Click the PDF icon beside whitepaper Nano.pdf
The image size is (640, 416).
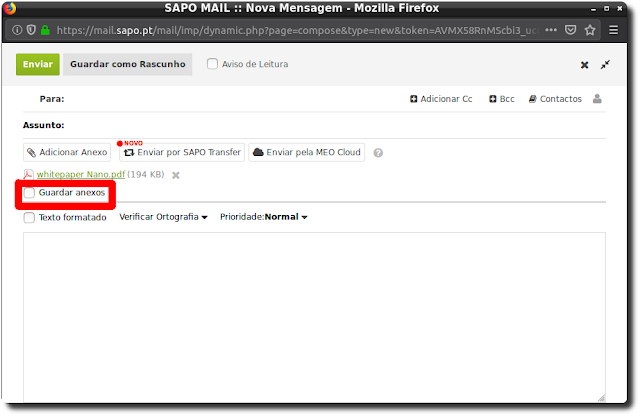click(x=28, y=175)
